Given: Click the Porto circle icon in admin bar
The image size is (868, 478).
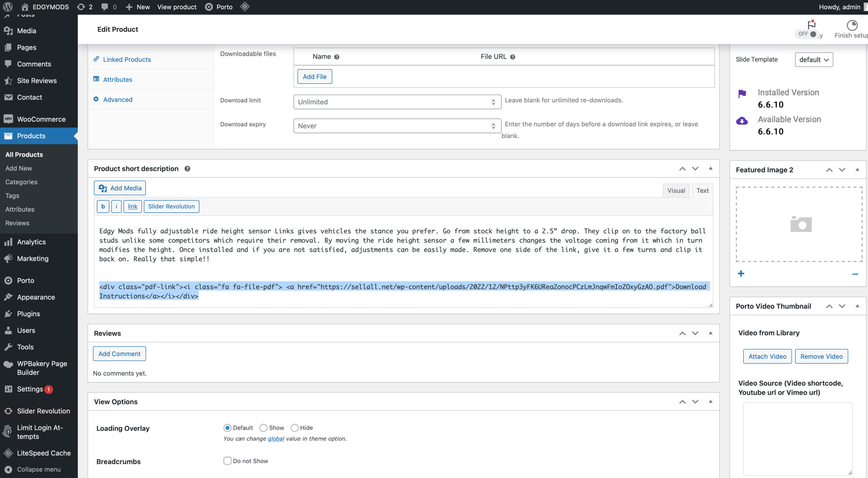Looking at the screenshot, I should click(209, 7).
